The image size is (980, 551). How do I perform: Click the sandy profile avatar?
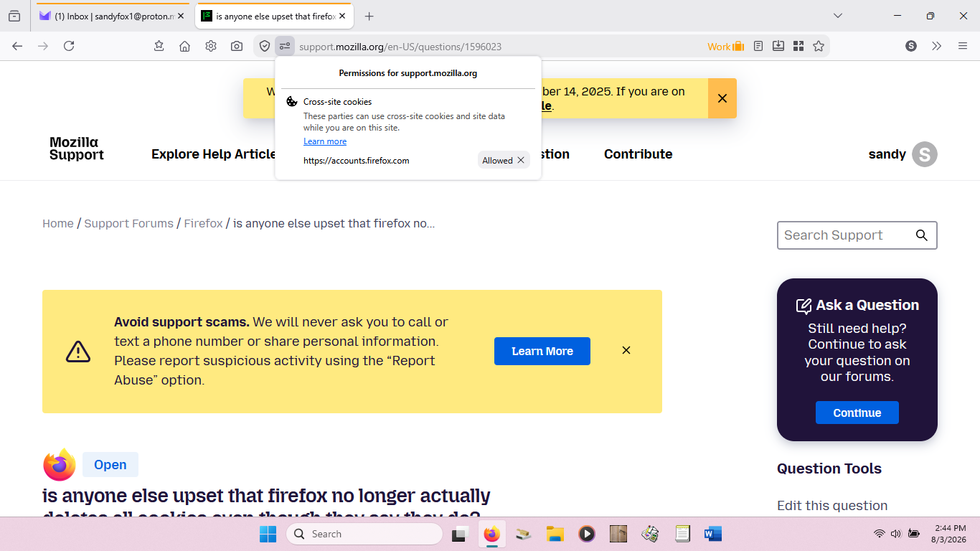pos(925,154)
